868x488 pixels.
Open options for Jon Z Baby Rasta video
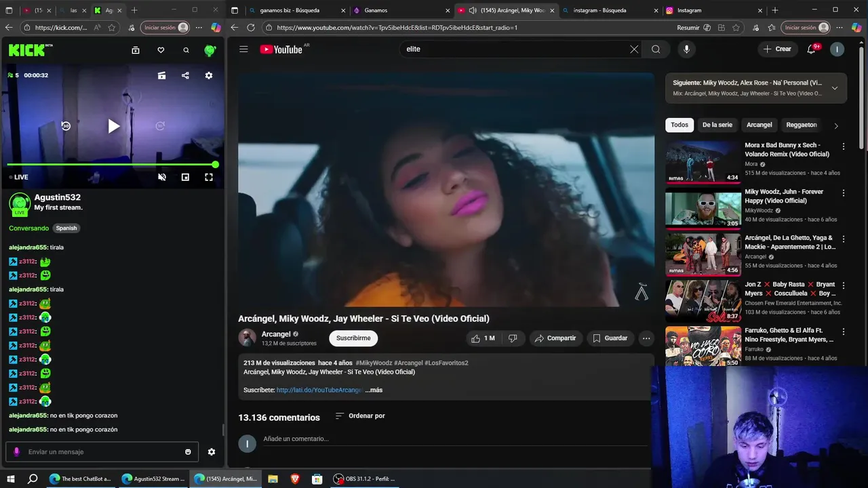point(844,285)
